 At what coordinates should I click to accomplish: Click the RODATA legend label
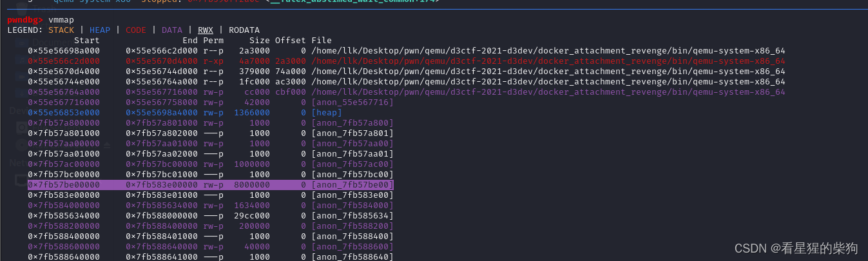click(244, 30)
